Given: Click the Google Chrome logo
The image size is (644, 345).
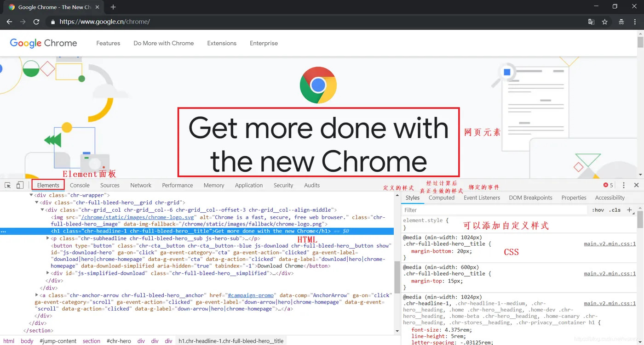Looking at the screenshot, I should [43, 43].
